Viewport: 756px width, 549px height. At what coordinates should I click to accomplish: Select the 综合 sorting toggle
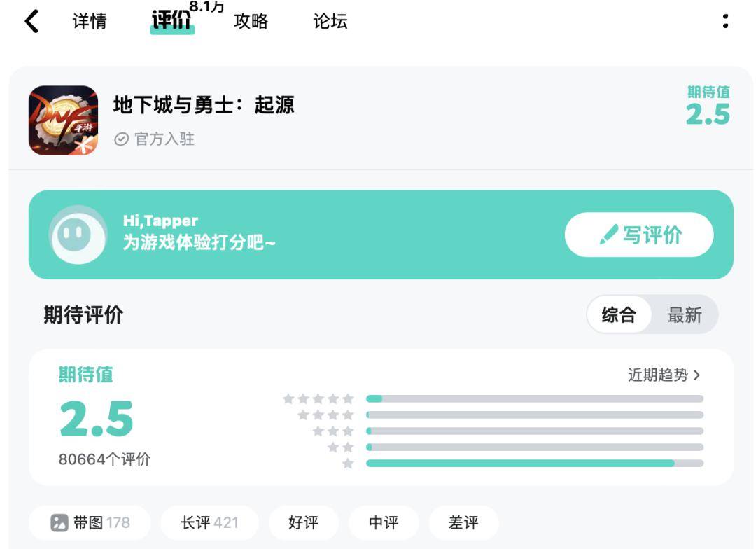click(619, 315)
